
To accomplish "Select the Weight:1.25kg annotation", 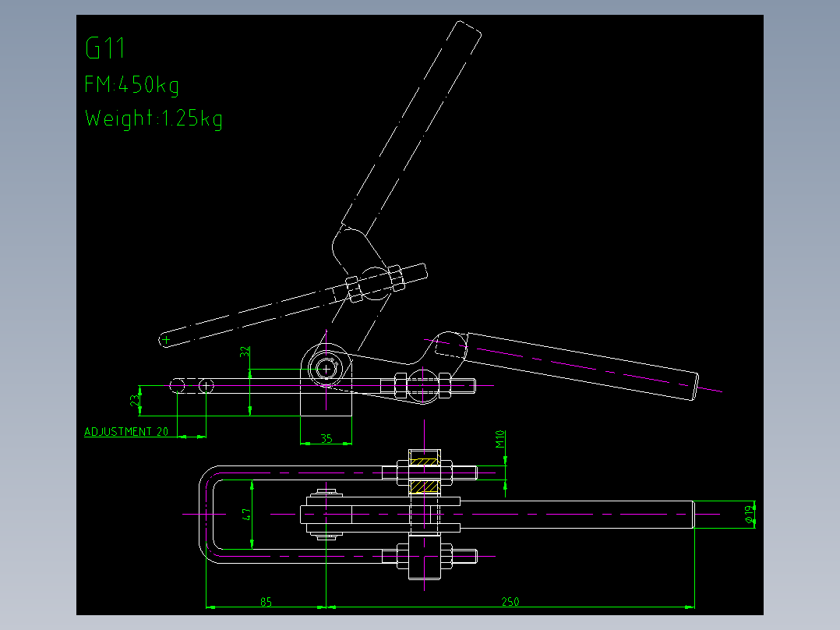I will (x=154, y=119).
